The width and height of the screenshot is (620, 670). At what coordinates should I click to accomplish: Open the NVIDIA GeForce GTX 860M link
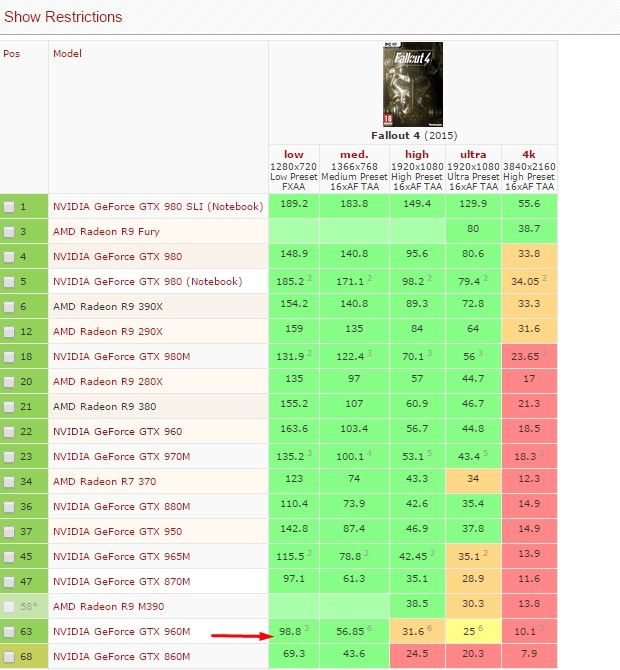[121, 657]
